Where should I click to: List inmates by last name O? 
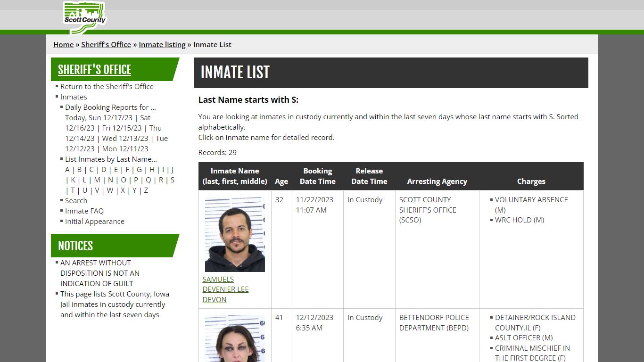click(x=124, y=180)
